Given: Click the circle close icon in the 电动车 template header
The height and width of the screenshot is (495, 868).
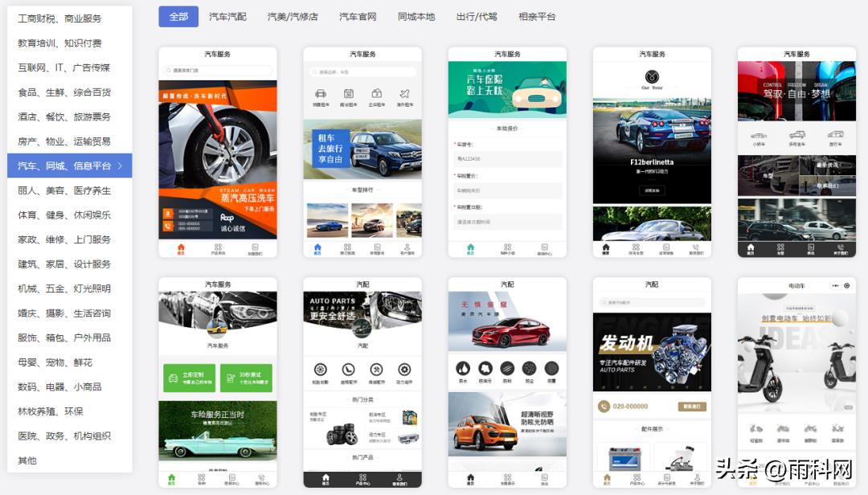Looking at the screenshot, I should pos(846,286).
